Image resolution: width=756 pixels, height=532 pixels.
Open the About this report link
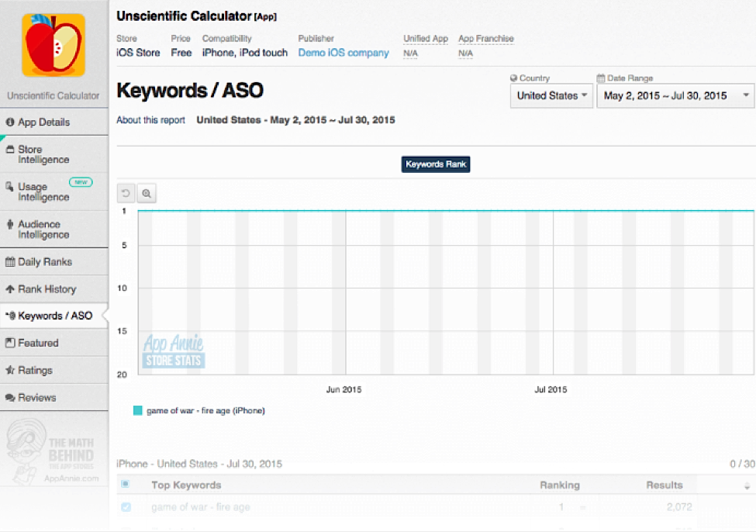pyautogui.click(x=150, y=120)
